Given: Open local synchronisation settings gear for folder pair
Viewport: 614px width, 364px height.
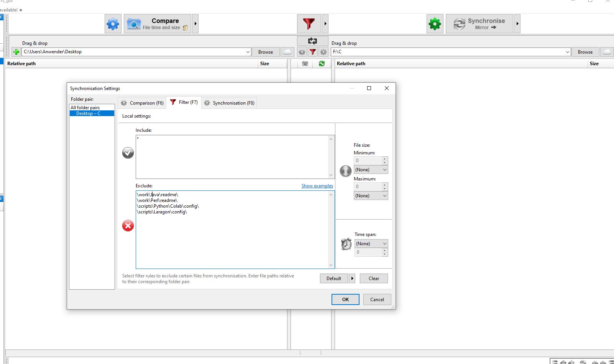Looking at the screenshot, I should (x=323, y=52).
